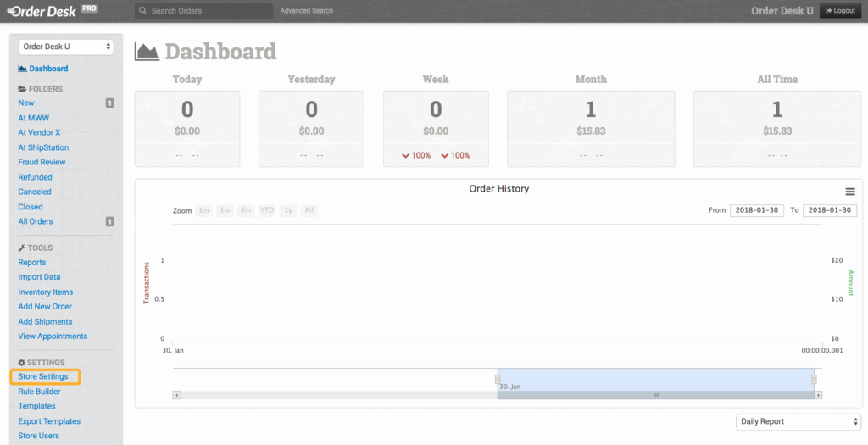Select the All zoom range button
The image size is (868, 445).
[309, 210]
